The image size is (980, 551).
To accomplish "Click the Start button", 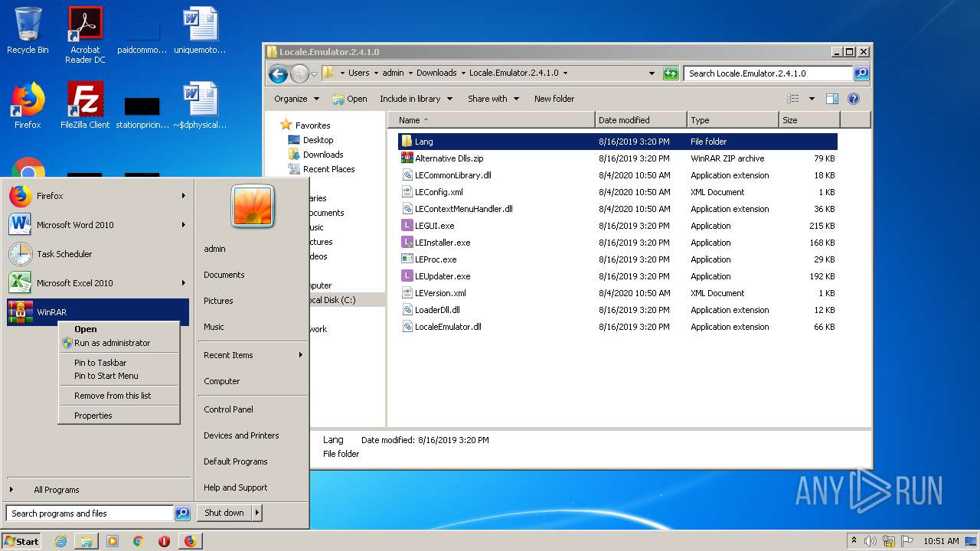I will 21,541.
